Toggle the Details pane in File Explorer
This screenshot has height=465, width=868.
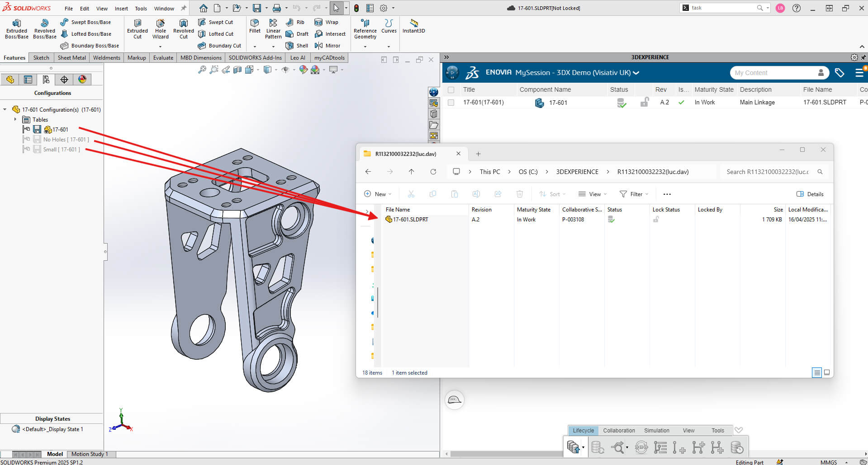tap(810, 194)
